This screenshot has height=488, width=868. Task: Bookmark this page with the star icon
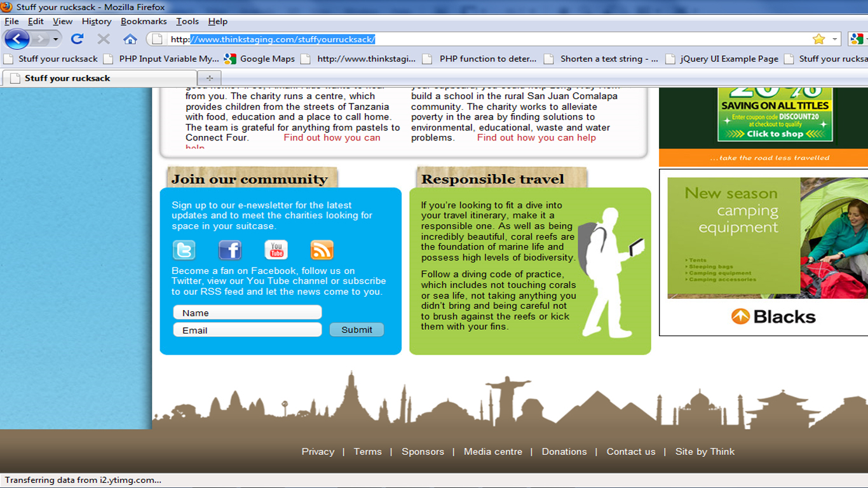(x=818, y=39)
